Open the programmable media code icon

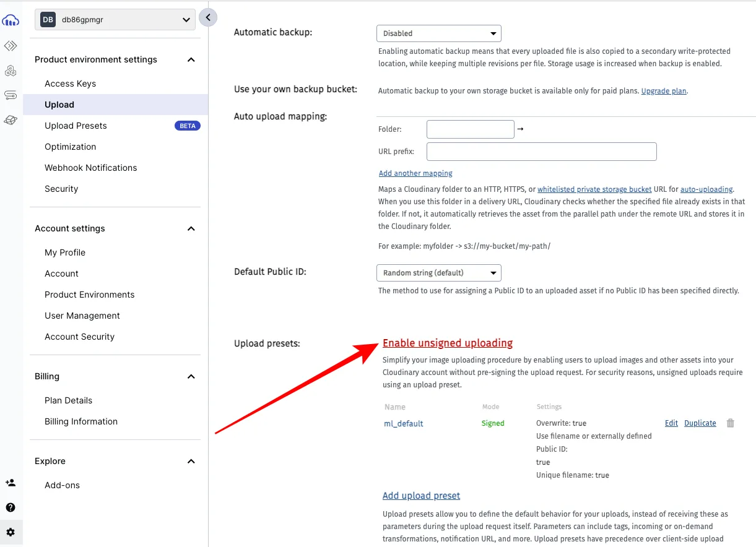tap(11, 46)
